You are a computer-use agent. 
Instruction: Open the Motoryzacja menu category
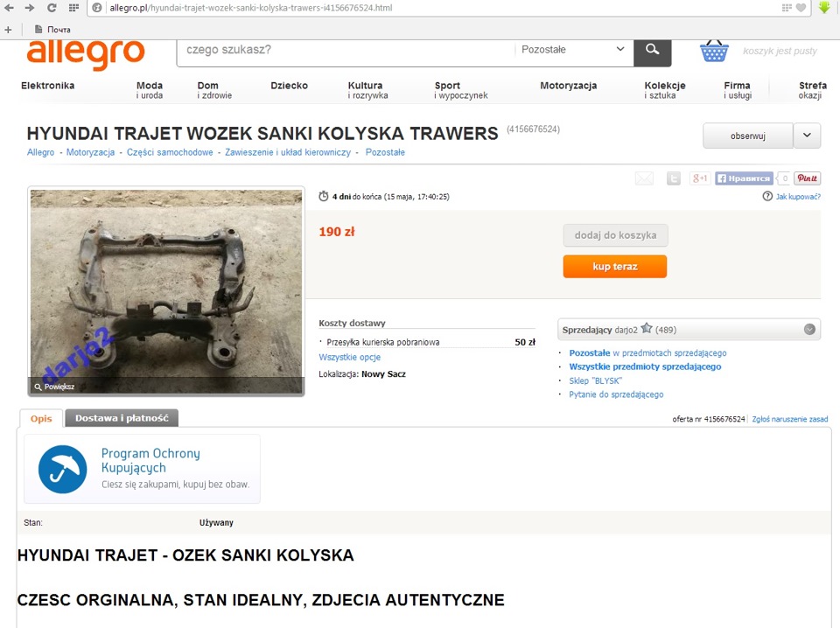[x=568, y=86]
